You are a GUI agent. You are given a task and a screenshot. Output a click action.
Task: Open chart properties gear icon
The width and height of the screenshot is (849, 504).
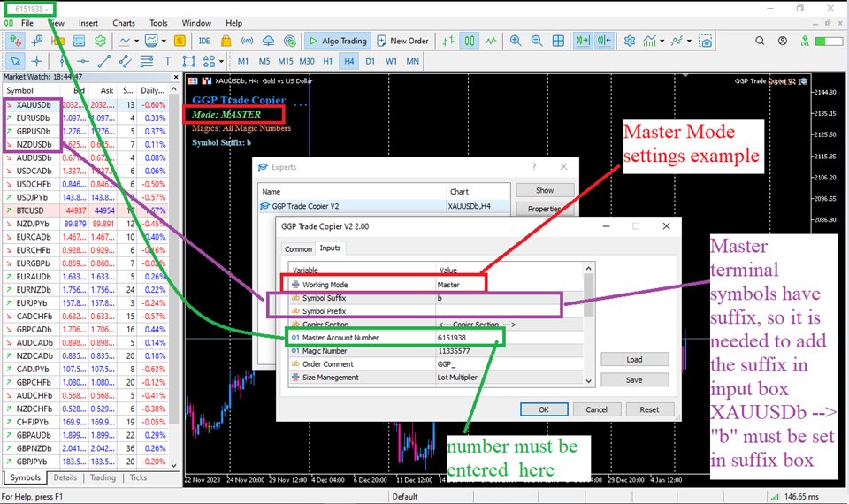coord(629,41)
